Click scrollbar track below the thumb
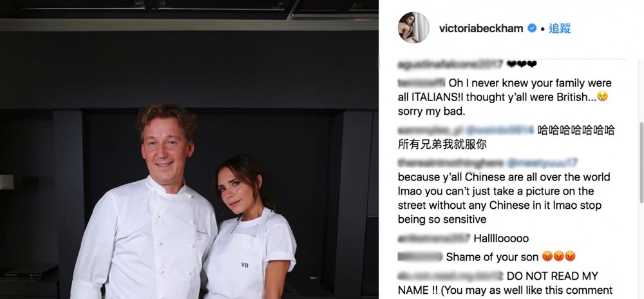Image resolution: width=644 pixels, height=299 pixels. (641, 251)
